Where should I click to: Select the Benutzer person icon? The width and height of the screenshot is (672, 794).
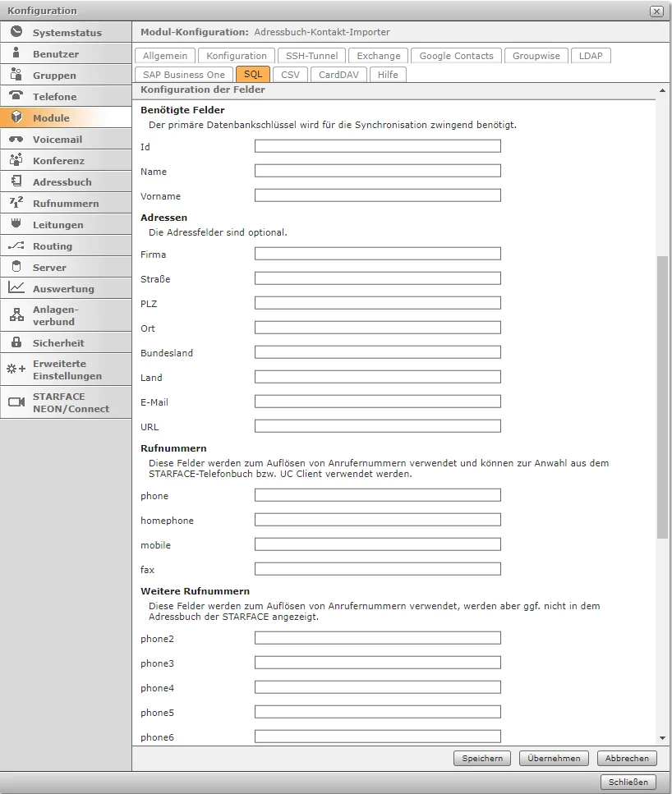pos(16,53)
